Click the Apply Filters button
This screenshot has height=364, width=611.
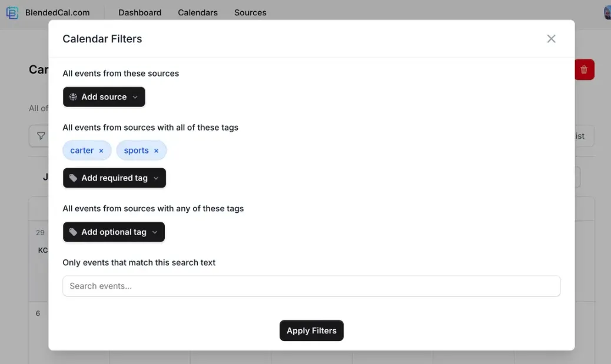point(311,330)
